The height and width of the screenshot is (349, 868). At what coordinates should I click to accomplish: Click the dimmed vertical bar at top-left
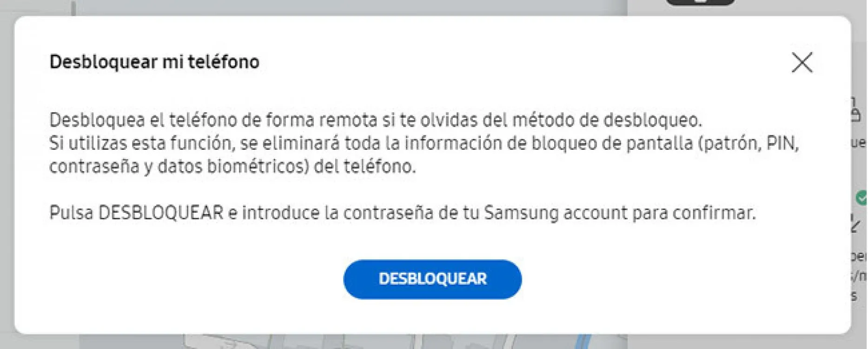coord(73,8)
